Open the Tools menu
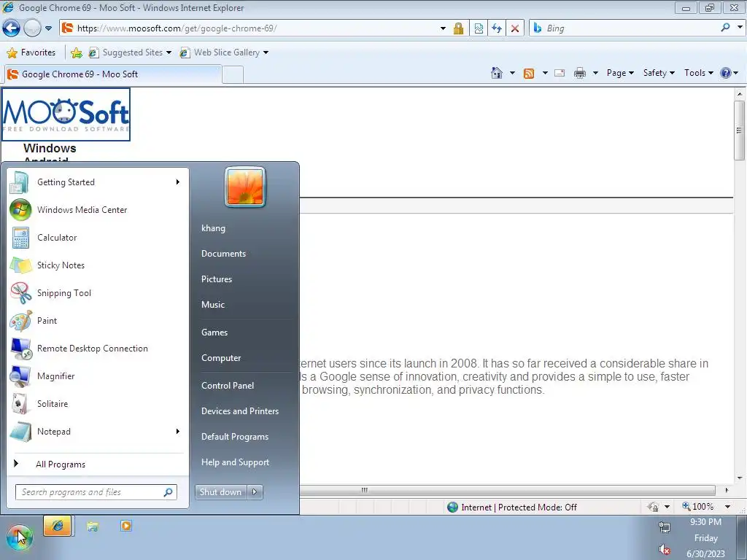 (698, 73)
